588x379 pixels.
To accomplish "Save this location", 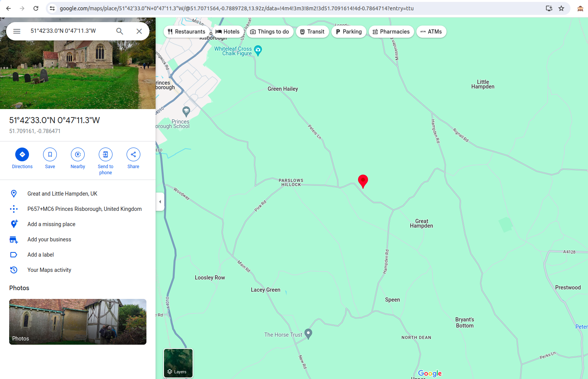I will (50, 159).
